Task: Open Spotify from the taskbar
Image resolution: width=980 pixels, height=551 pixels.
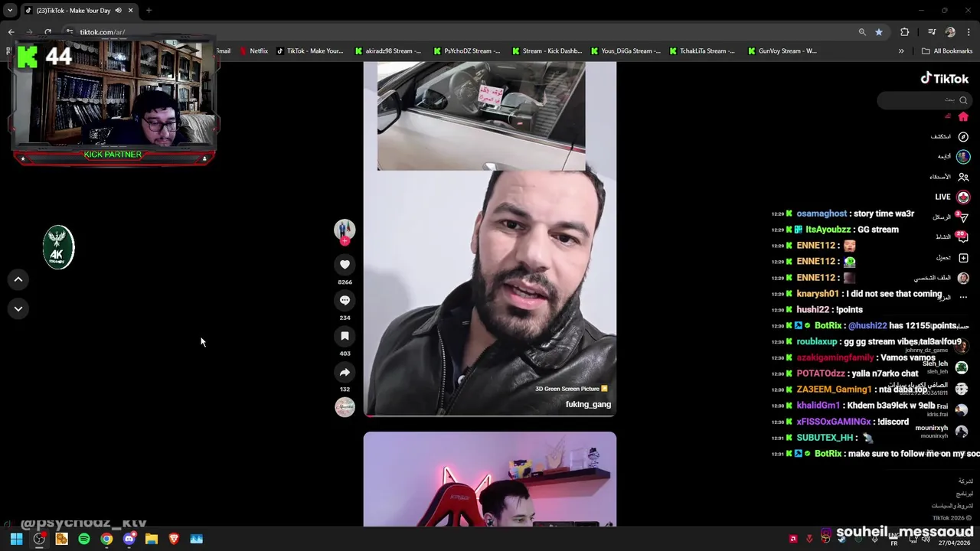Action: 84,539
